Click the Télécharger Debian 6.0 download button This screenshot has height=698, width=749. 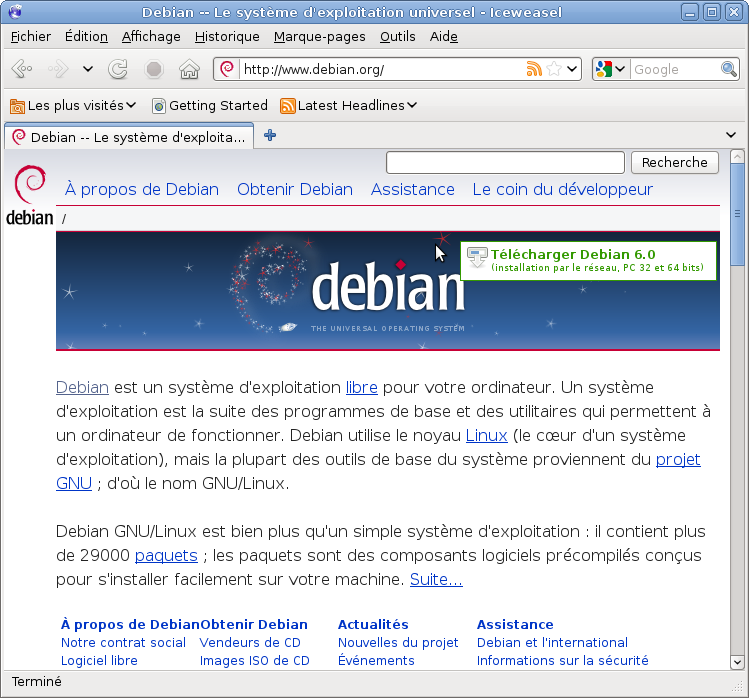[588, 260]
